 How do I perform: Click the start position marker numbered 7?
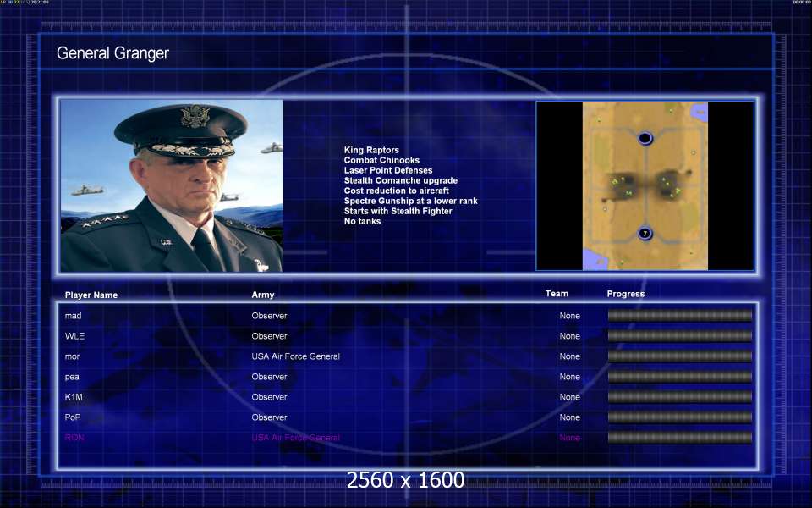(645, 234)
